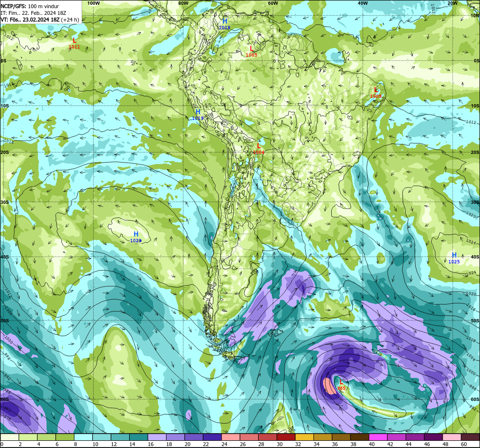The width and height of the screenshot is (480, 448).
Task: Pick the legend swatch between 22 and 24
Action: 212,437
